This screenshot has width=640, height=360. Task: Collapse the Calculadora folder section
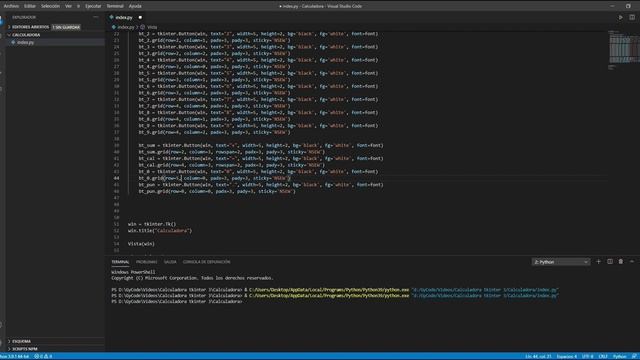point(26,35)
